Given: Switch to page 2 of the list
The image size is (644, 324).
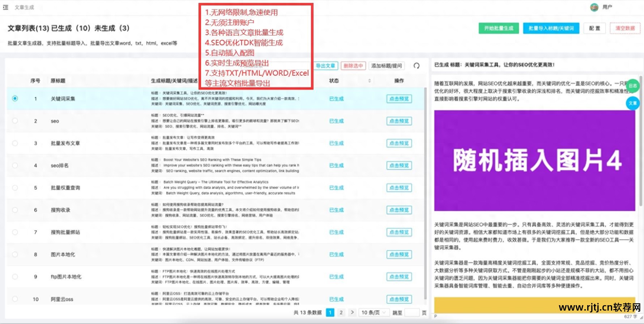Looking at the screenshot, I should coord(341,312).
